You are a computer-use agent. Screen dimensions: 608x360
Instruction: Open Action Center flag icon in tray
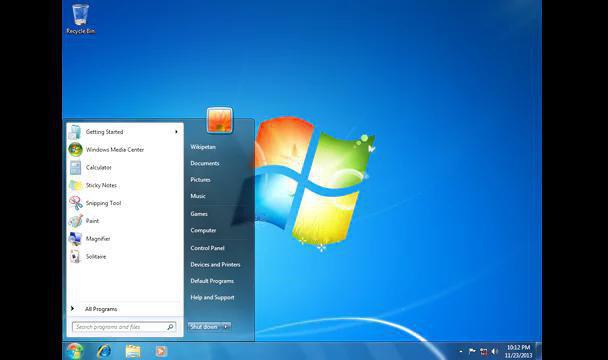point(472,351)
